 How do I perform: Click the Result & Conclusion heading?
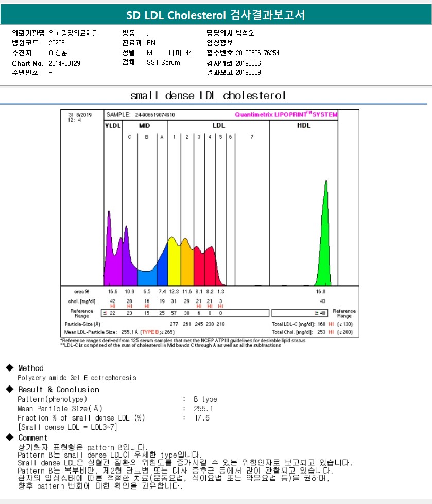coord(59,389)
